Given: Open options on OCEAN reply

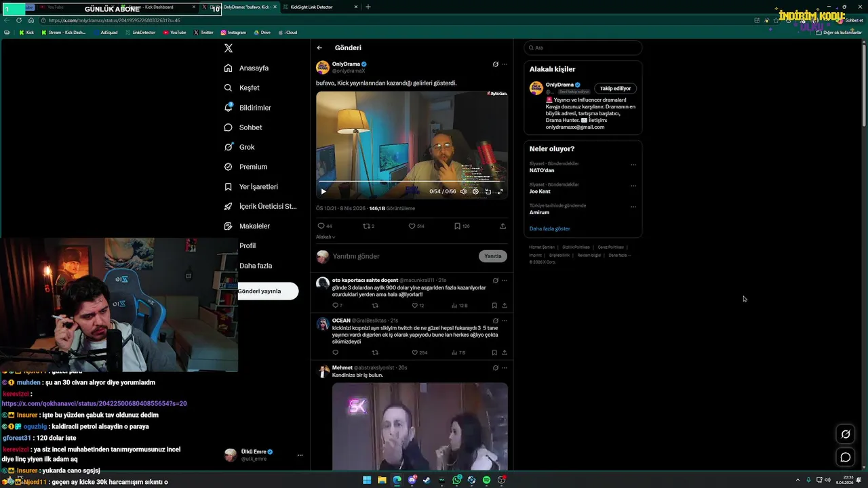Looking at the screenshot, I should click(505, 320).
